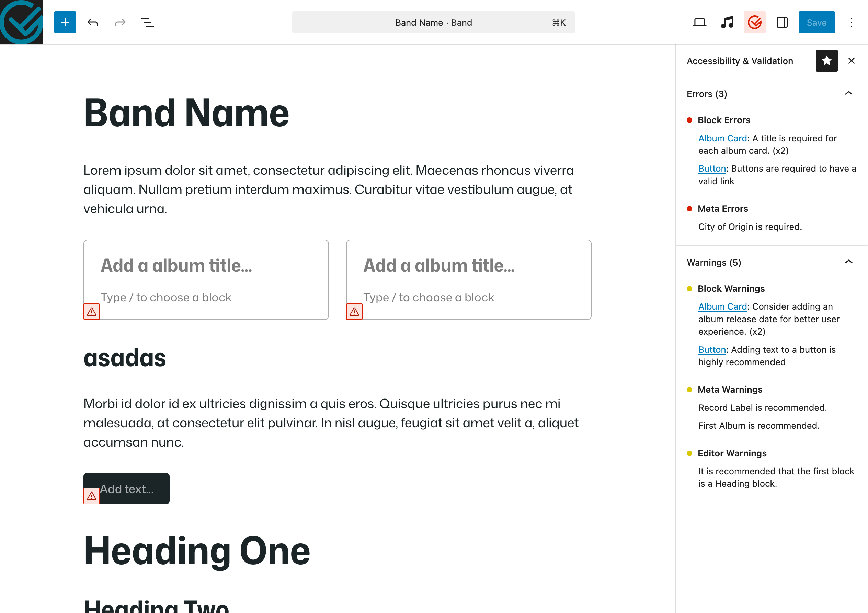Open the laptop preview device icon
The image size is (868, 613).
pyautogui.click(x=699, y=22)
